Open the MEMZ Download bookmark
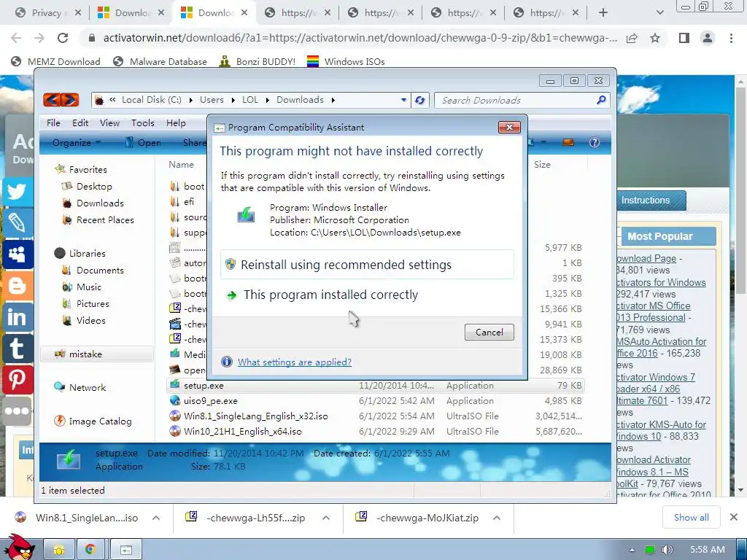This screenshot has height=560, width=747. point(56,61)
